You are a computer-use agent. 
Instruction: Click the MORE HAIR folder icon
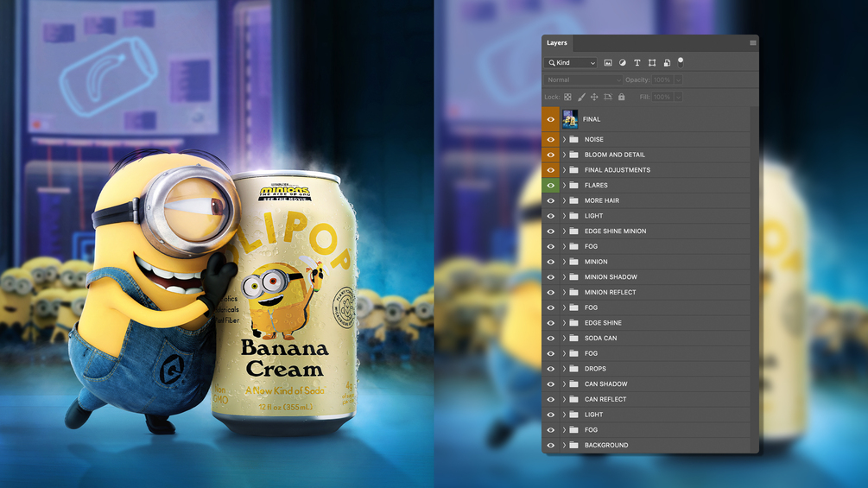[x=574, y=200]
